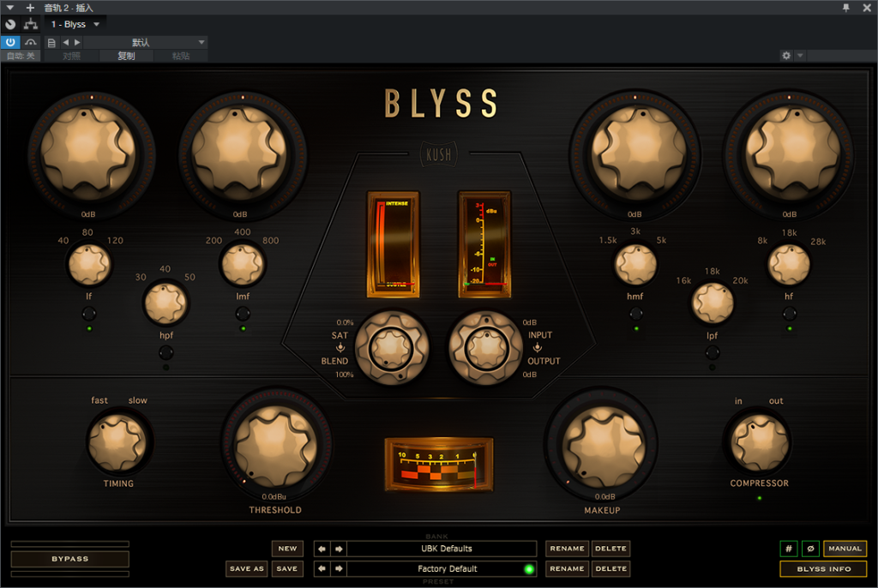Open the round knob editor icon beside routing
The height and width of the screenshot is (588, 878).
10,24
